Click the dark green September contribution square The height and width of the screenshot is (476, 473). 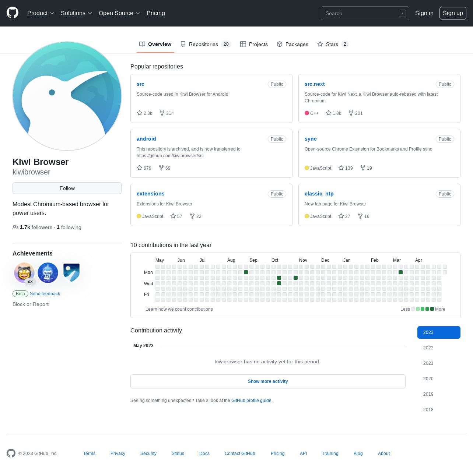pos(246,272)
